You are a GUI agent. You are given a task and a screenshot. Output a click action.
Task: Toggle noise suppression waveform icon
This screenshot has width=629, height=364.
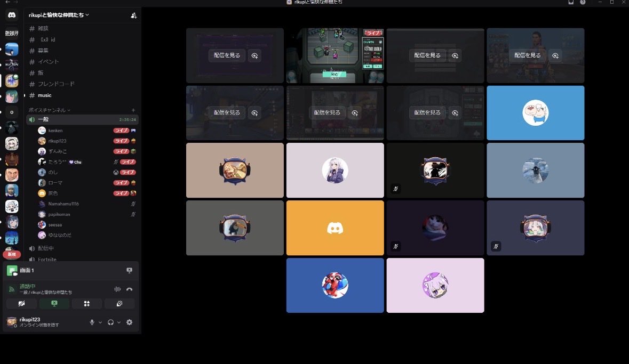tap(117, 289)
